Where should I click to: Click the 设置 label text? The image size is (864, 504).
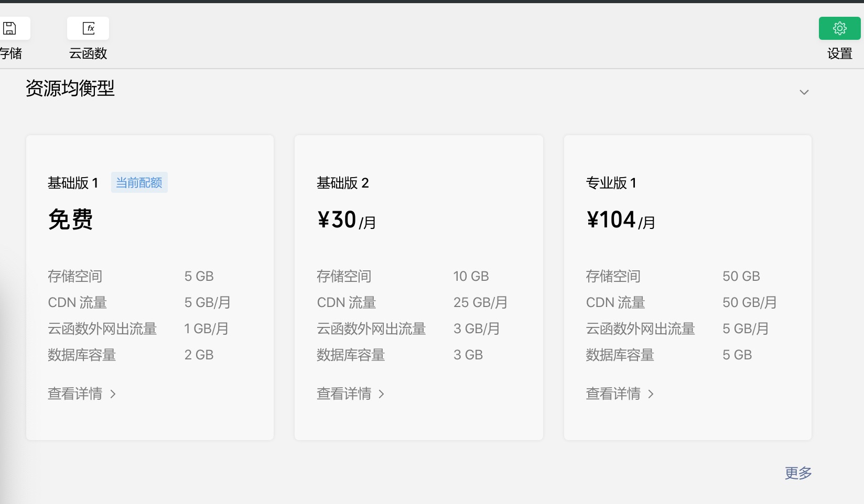(x=839, y=53)
